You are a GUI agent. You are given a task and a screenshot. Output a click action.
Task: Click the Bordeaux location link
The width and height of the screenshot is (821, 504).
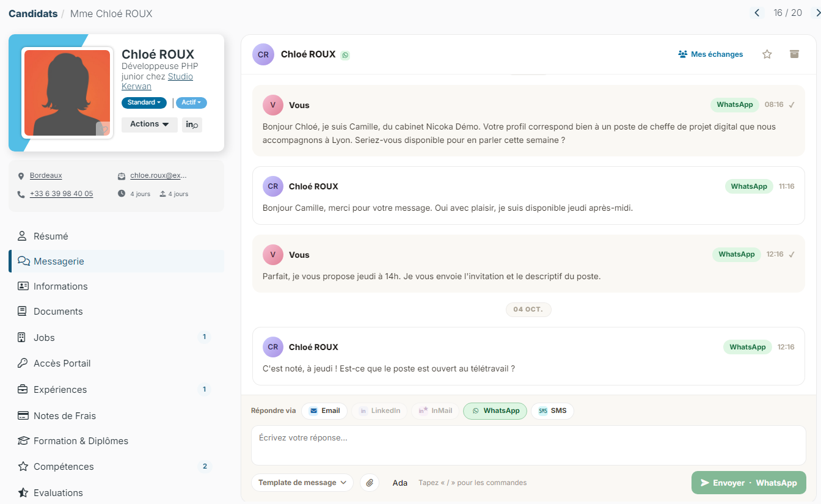coord(46,176)
